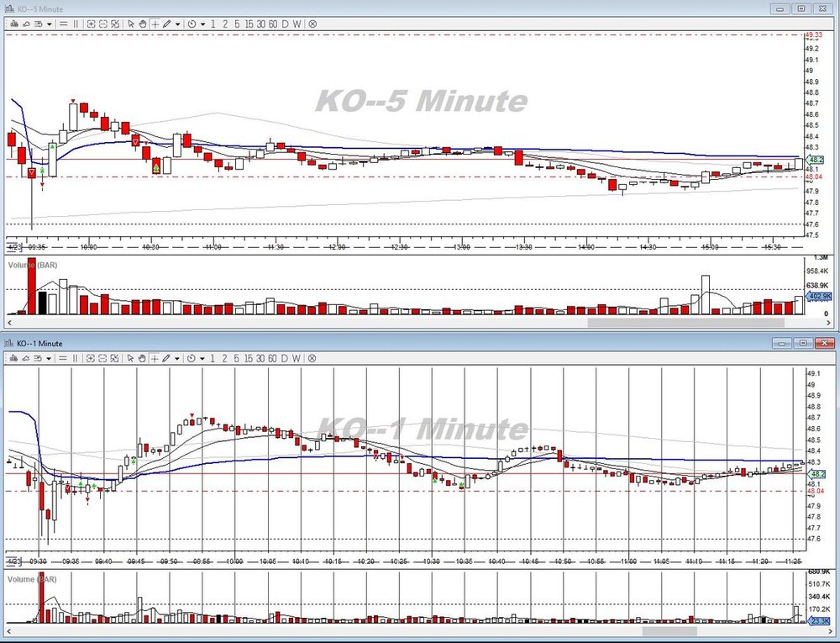This screenshot has height=643, width=840.
Task: Select pointer arrow tool in 5 Minute toolbar
Action: coord(131,24)
